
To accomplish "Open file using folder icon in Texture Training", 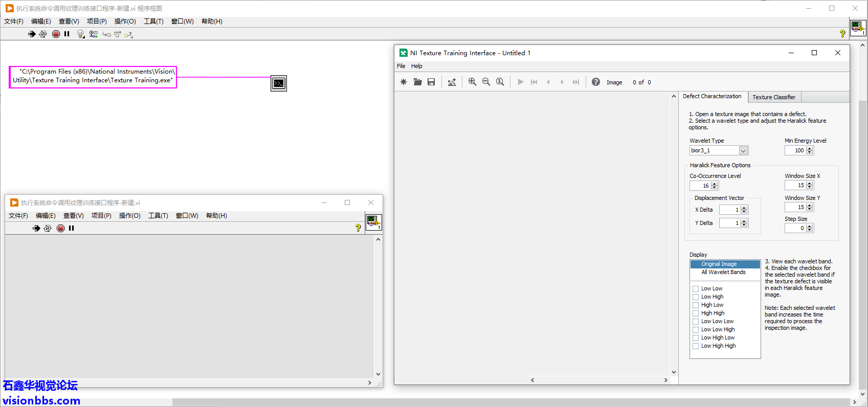I will [x=417, y=82].
